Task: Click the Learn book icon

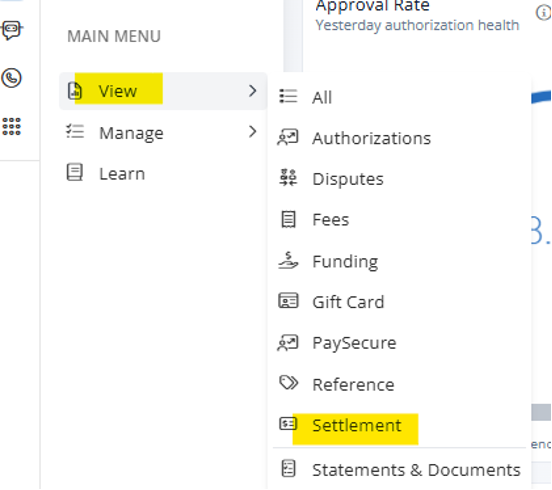Action: pyautogui.click(x=75, y=172)
